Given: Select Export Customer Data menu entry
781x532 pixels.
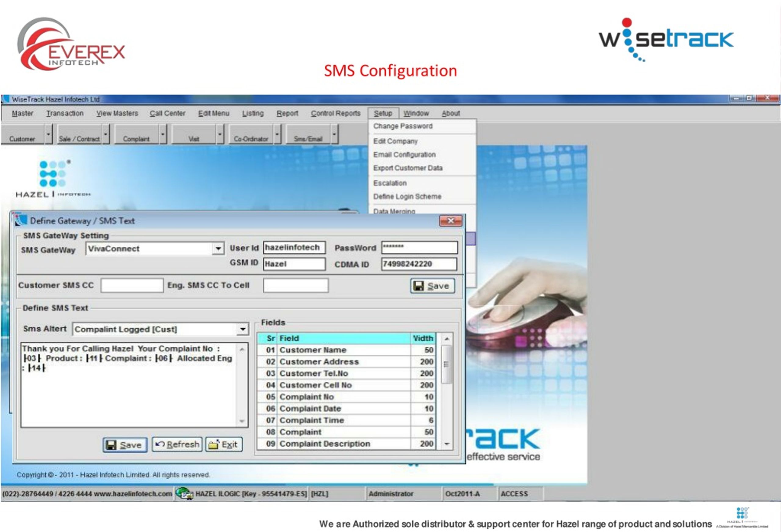Looking at the screenshot, I should 408,168.
